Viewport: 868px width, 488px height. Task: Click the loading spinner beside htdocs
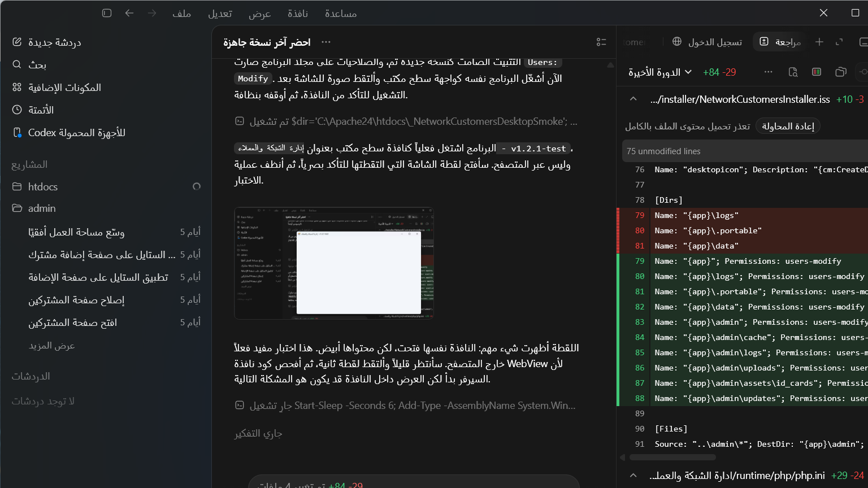pyautogui.click(x=197, y=186)
